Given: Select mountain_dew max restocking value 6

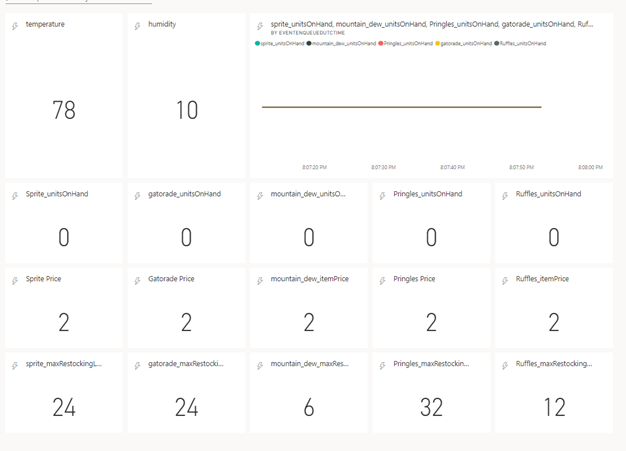Looking at the screenshot, I should (x=309, y=407).
